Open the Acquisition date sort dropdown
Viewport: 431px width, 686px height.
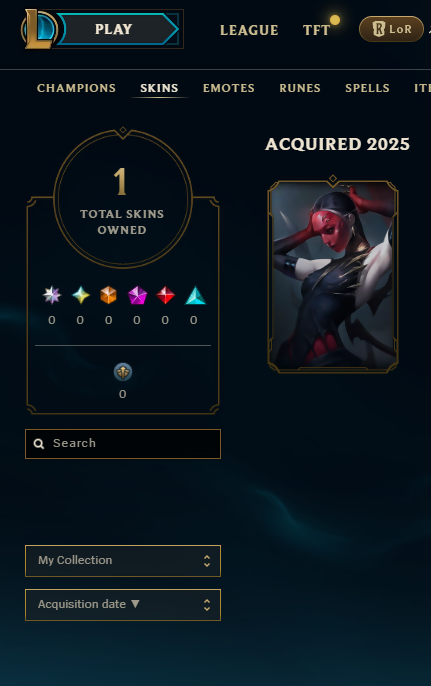[123, 605]
